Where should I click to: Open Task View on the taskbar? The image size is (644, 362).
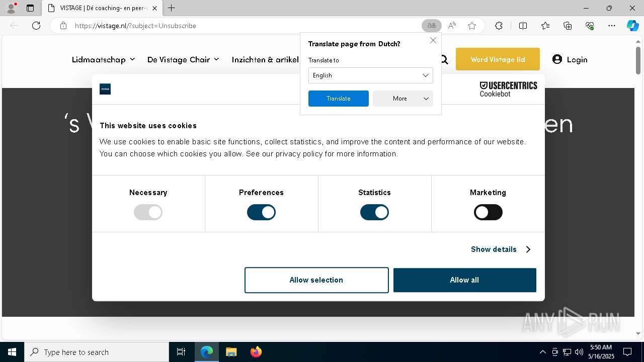pos(181,352)
